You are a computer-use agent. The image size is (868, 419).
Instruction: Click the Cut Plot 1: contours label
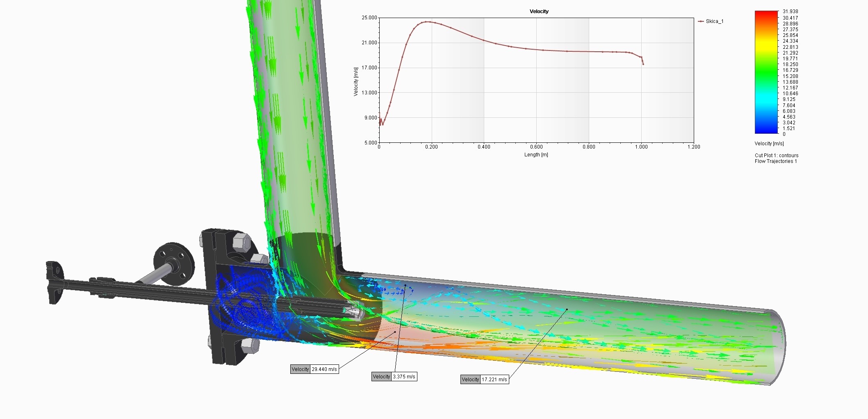(776, 156)
